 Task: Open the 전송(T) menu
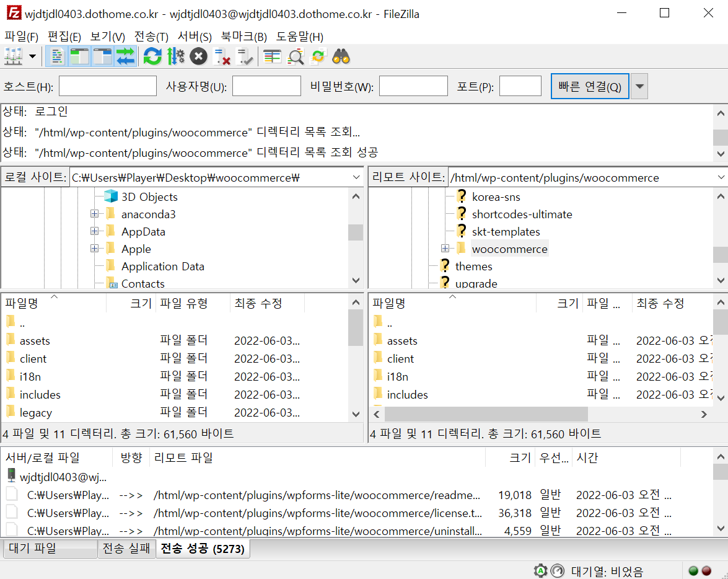(x=151, y=36)
